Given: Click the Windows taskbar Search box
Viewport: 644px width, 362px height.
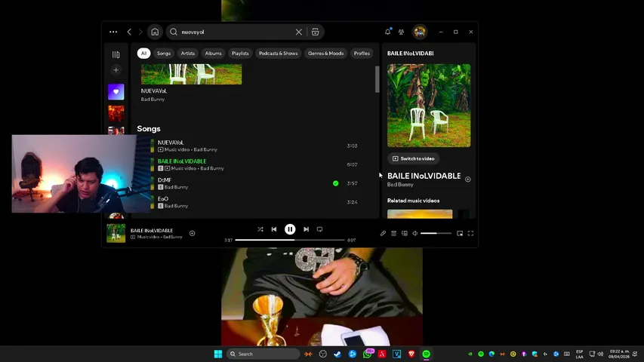Looking at the screenshot, I should (x=263, y=354).
